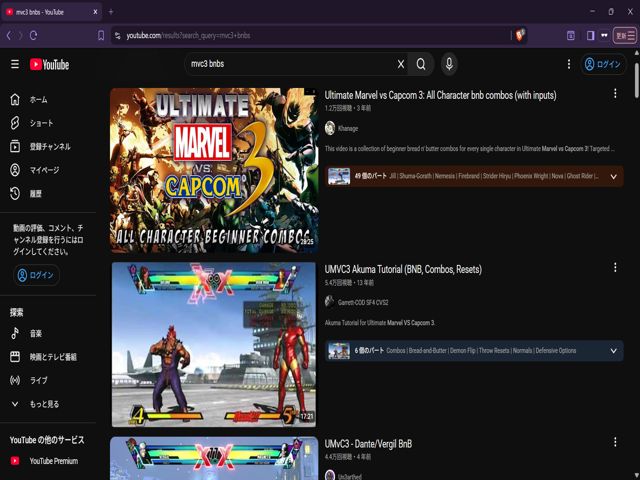Open the 6 個のパート chapter preview thumbnail
Image resolution: width=640 pixels, height=480 pixels.
339,351
